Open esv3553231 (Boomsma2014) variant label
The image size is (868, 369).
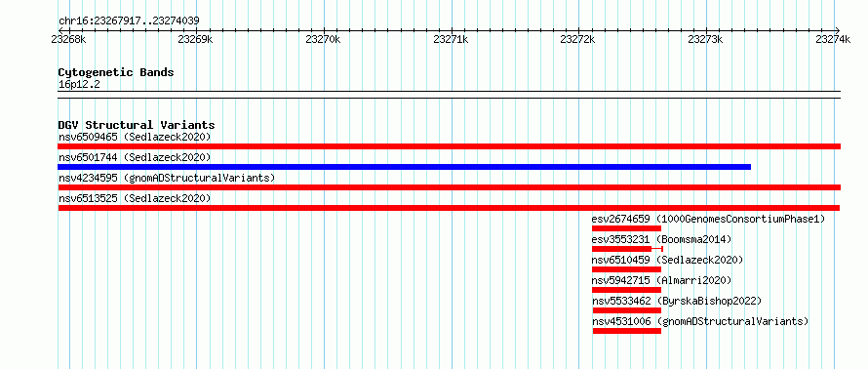point(661,239)
